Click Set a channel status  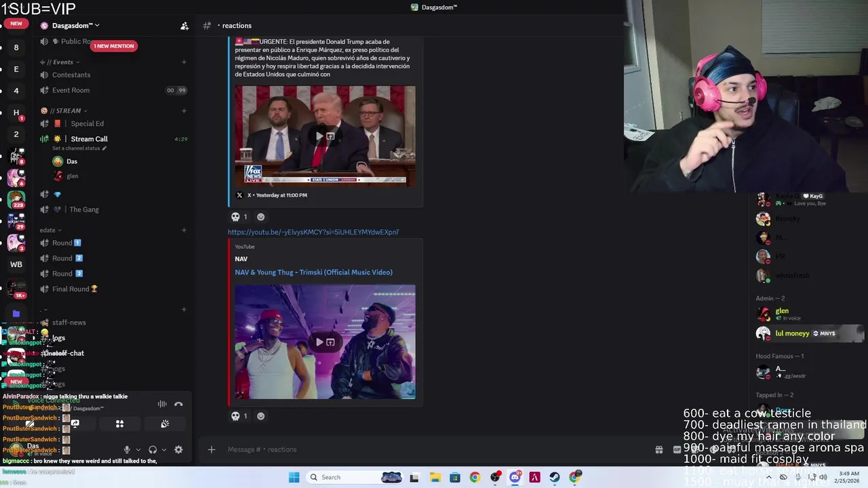click(x=79, y=148)
